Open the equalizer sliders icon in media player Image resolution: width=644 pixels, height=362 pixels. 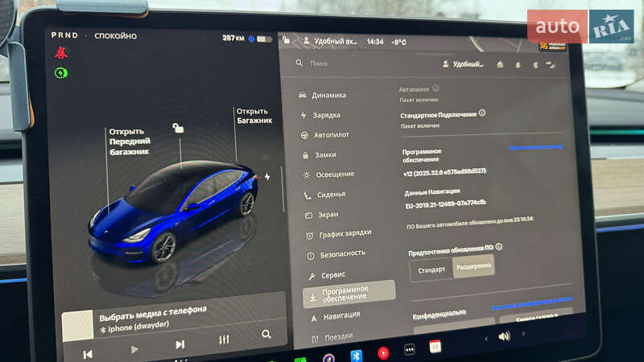(x=224, y=339)
